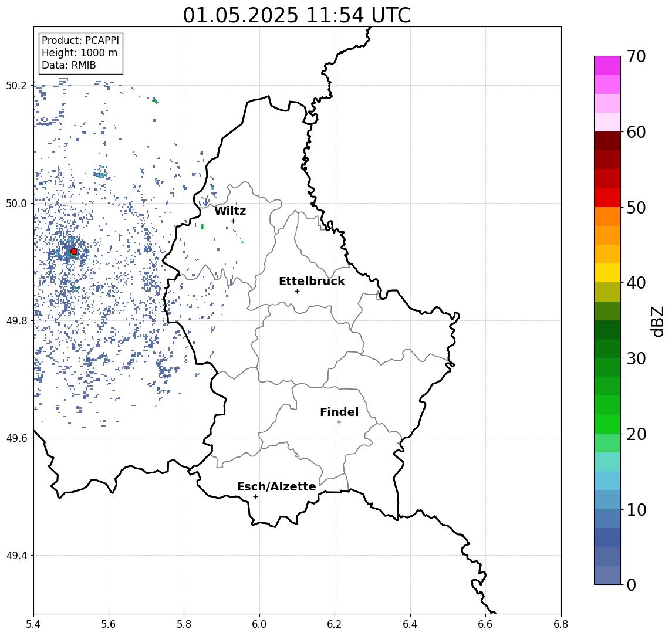
Task: Click longitude tick label 5.4
Action: tap(34, 624)
